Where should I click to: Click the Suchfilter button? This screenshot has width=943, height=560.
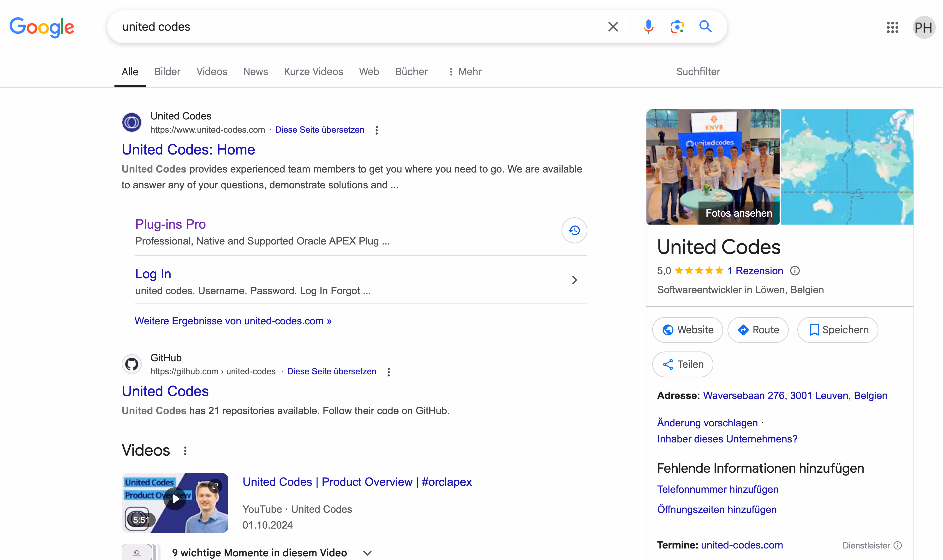click(x=698, y=72)
